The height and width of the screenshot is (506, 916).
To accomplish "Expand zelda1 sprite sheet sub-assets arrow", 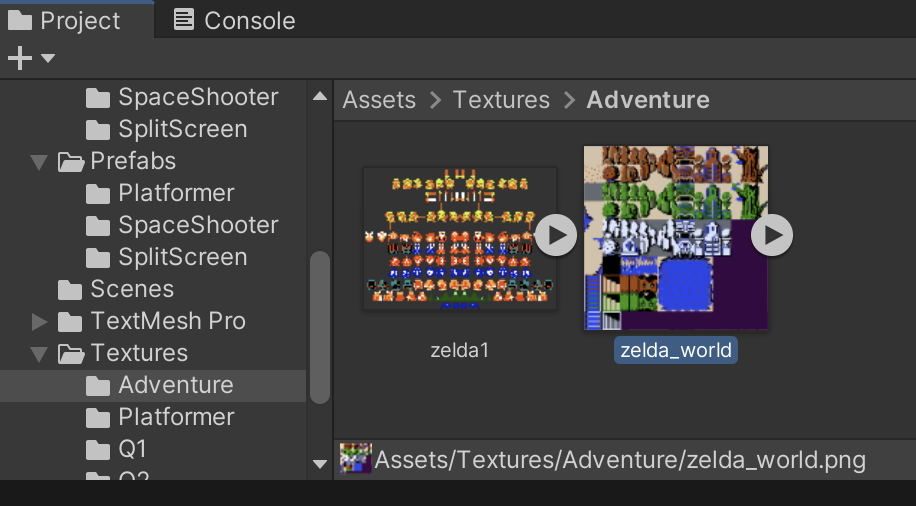I will (x=555, y=236).
